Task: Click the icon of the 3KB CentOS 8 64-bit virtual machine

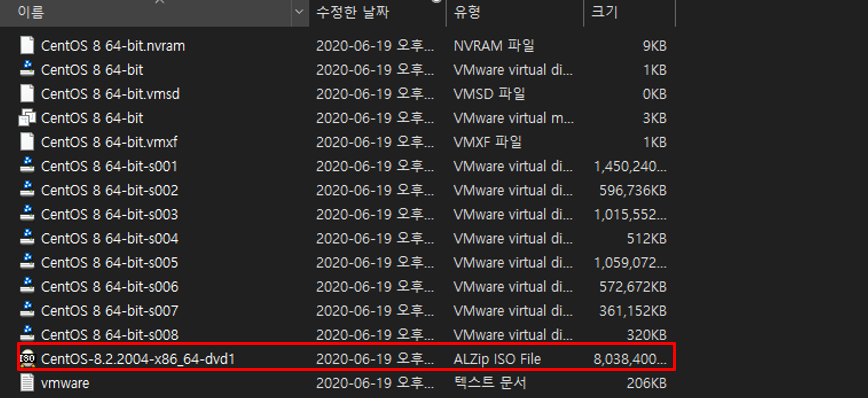Action: [x=27, y=117]
